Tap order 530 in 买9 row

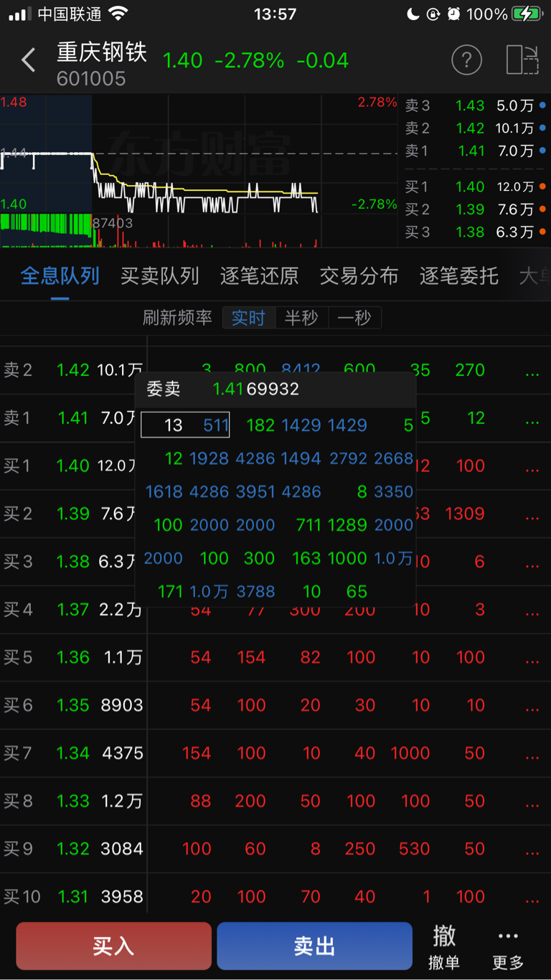click(x=415, y=849)
